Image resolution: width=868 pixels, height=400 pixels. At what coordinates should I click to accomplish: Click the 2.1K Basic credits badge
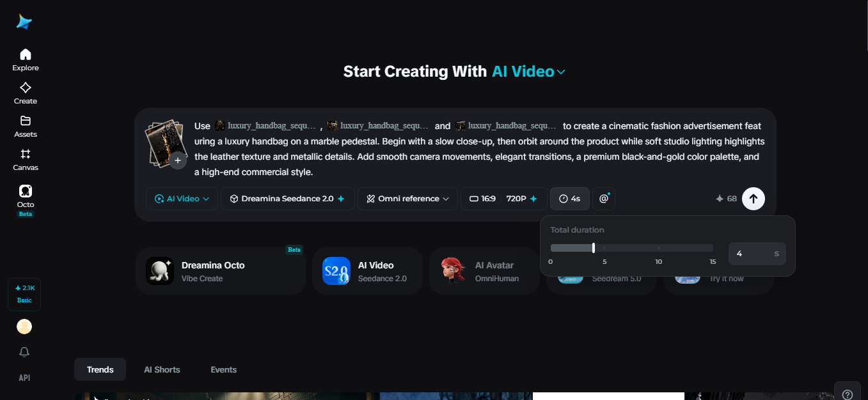[24, 294]
